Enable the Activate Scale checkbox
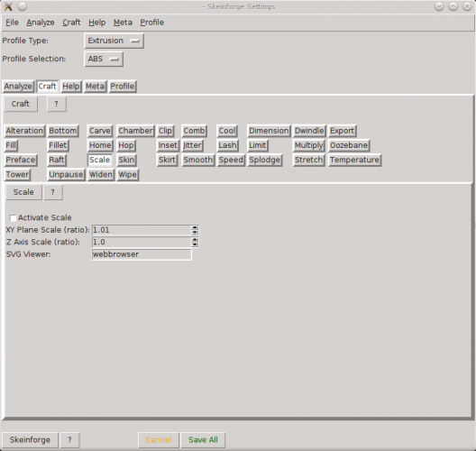The width and height of the screenshot is (476, 451). pyautogui.click(x=13, y=218)
